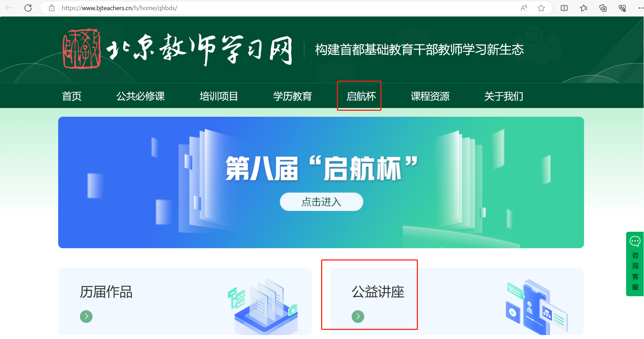Click the browser back arrow
The width and height of the screenshot is (644, 339).
(x=9, y=8)
